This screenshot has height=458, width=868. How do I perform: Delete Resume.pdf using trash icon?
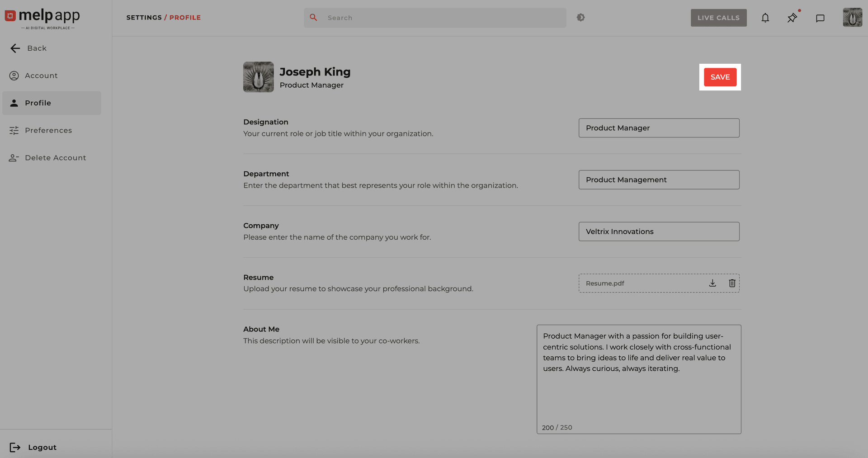pyautogui.click(x=732, y=283)
